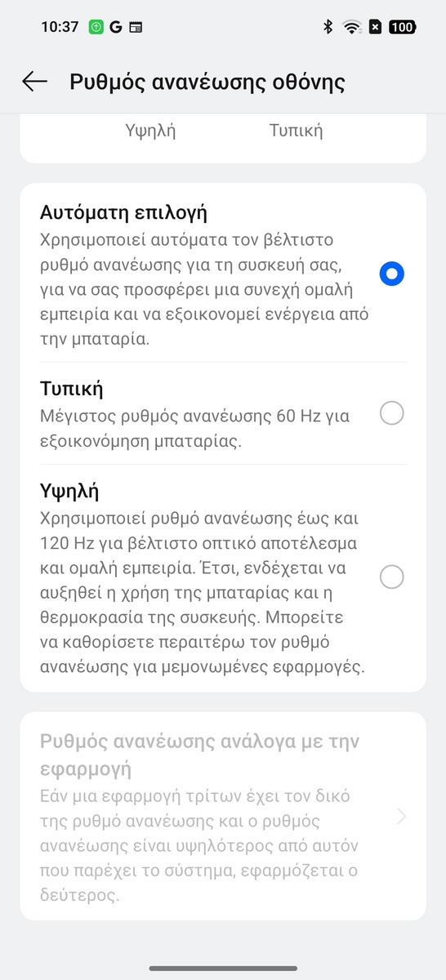Tap the back arrow icon

34,82
